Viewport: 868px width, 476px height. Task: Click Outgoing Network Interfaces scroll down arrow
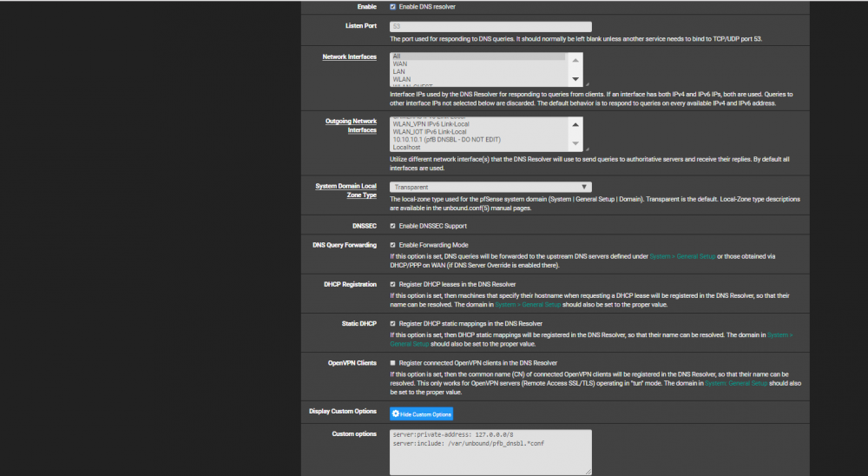point(575,143)
